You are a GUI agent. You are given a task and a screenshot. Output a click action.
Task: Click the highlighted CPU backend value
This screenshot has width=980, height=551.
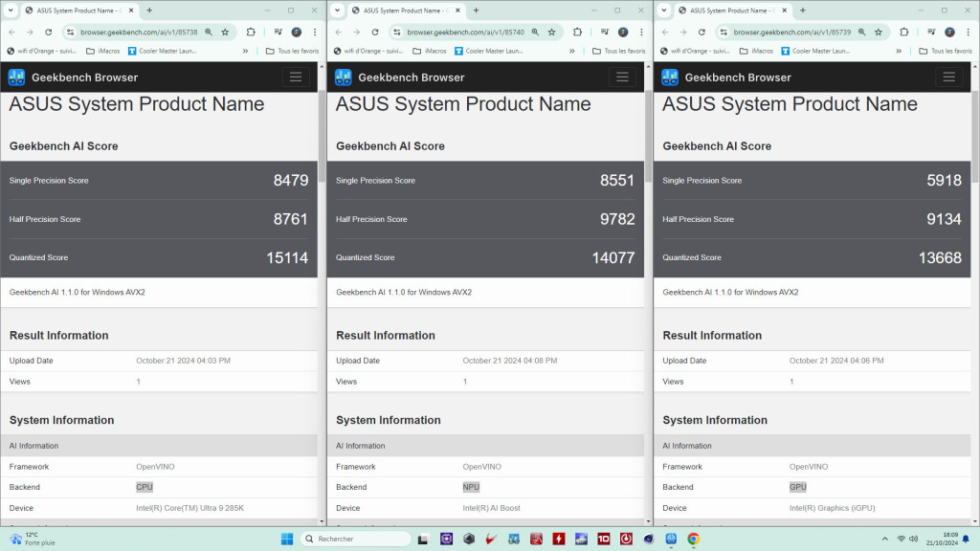(145, 487)
